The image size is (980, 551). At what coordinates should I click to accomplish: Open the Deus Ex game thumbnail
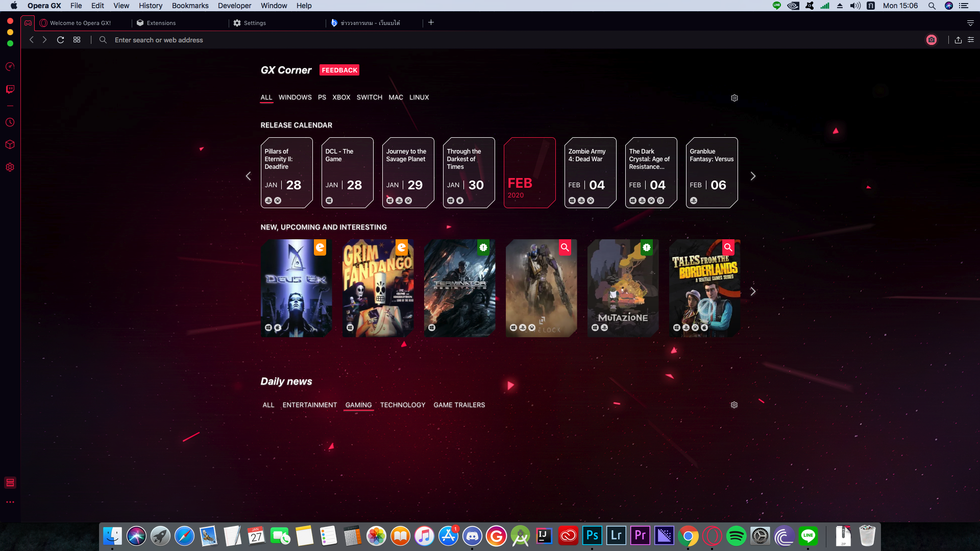(296, 288)
